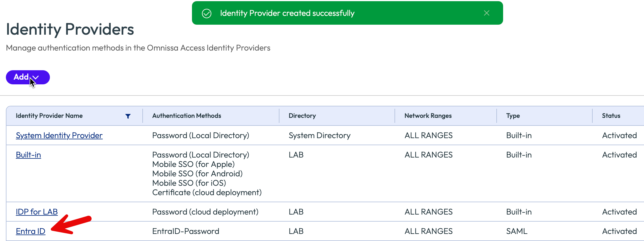
Task: Click the filter icon on Identity Provider Name
Action: (128, 116)
